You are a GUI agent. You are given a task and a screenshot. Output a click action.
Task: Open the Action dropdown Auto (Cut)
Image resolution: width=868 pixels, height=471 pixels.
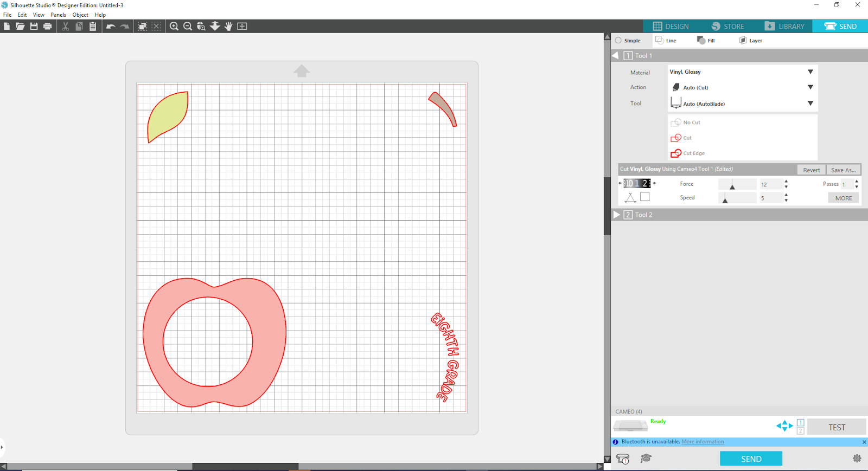742,87
